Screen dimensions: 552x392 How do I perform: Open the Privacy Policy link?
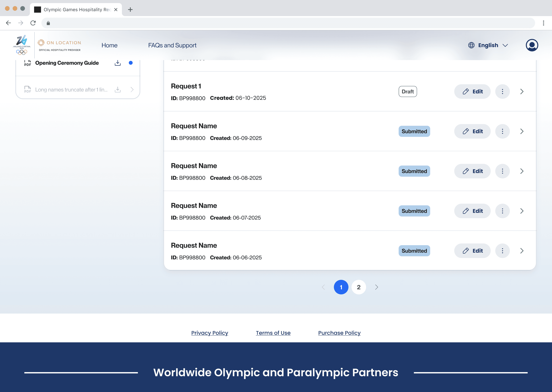[x=209, y=333]
